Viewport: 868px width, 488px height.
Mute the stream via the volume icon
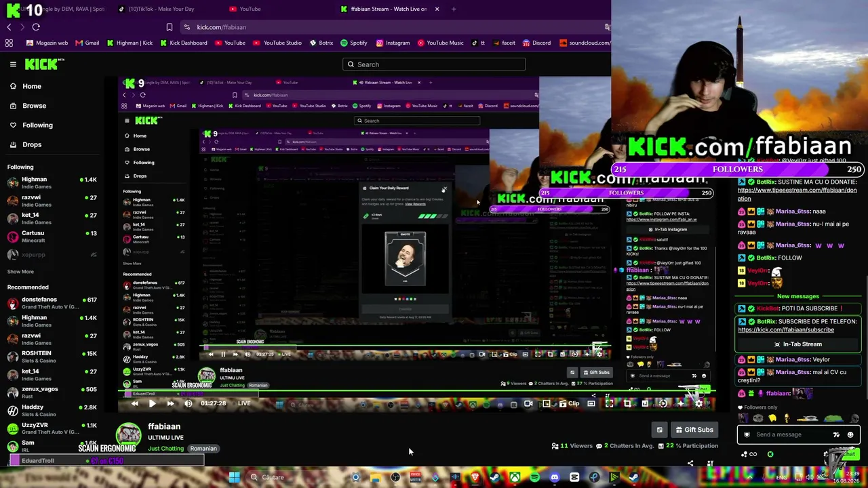[x=189, y=403]
